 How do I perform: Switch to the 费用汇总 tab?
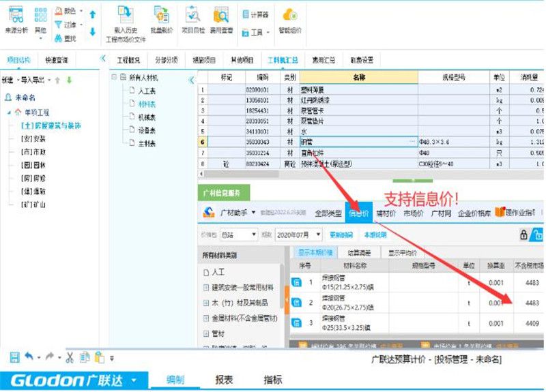click(324, 60)
